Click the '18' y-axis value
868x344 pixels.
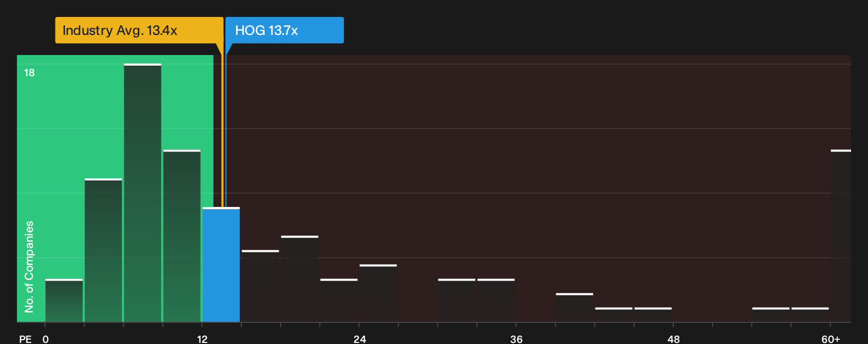(29, 73)
